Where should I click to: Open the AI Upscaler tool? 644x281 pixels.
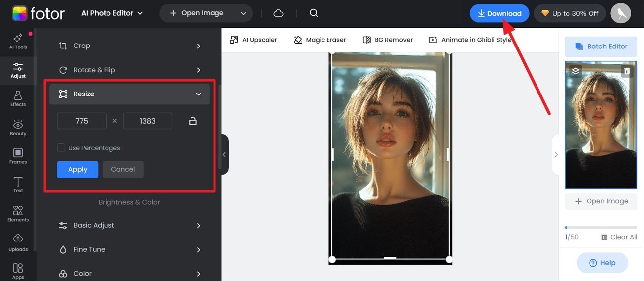click(x=254, y=40)
